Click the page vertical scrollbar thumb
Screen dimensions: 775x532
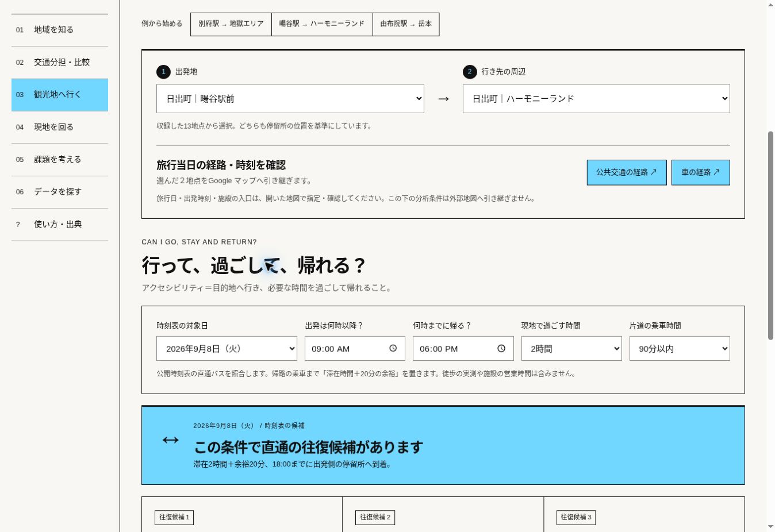pyautogui.click(x=770, y=236)
